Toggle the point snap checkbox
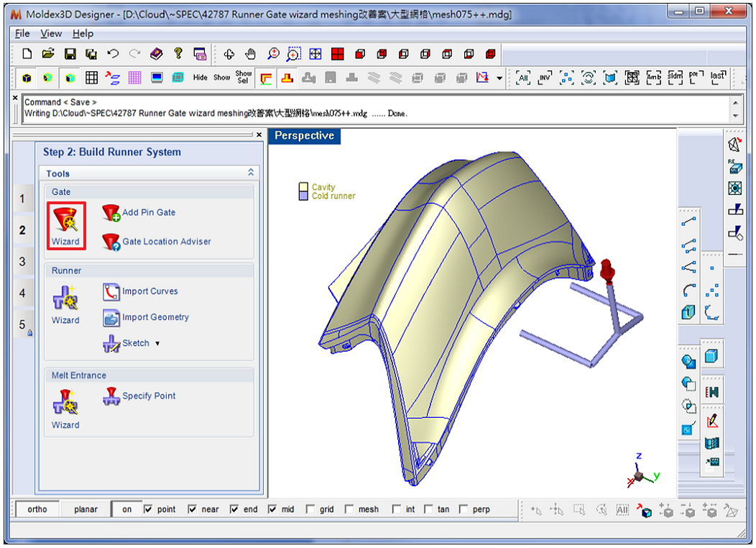The height and width of the screenshot is (548, 756). [148, 509]
